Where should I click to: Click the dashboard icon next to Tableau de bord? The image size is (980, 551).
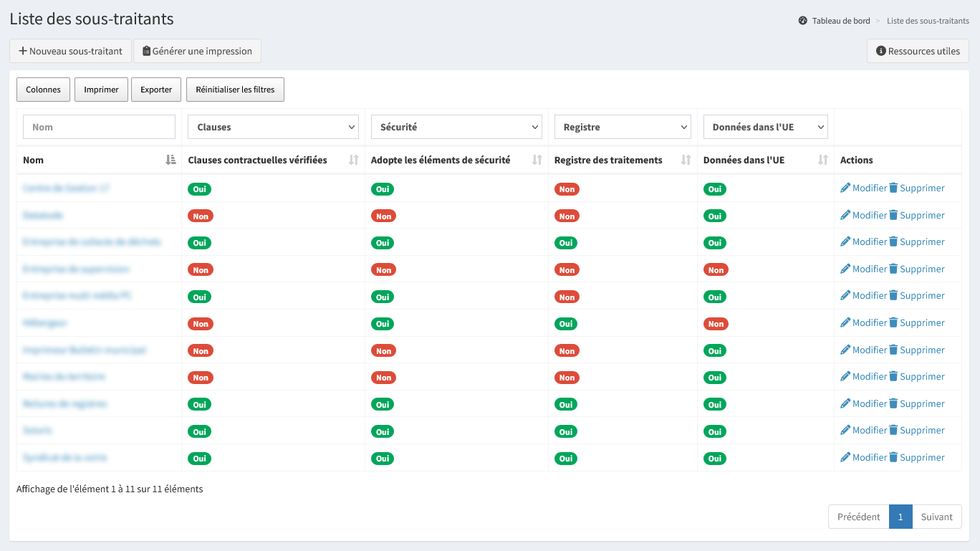(803, 21)
